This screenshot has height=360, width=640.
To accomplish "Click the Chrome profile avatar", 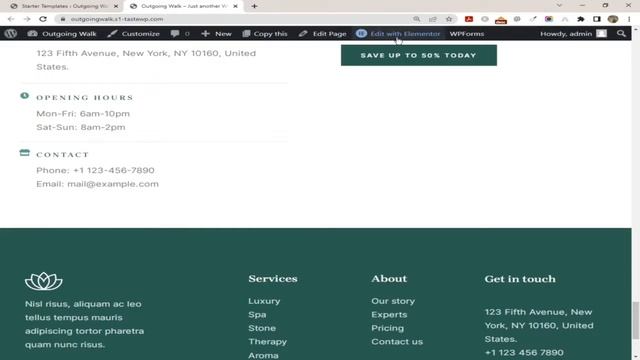I will tap(613, 19).
